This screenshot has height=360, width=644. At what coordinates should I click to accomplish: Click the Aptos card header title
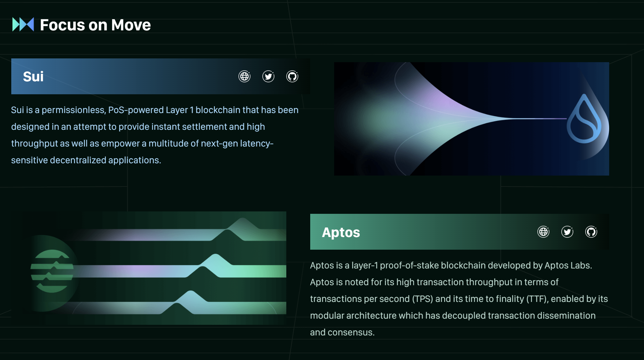click(341, 232)
